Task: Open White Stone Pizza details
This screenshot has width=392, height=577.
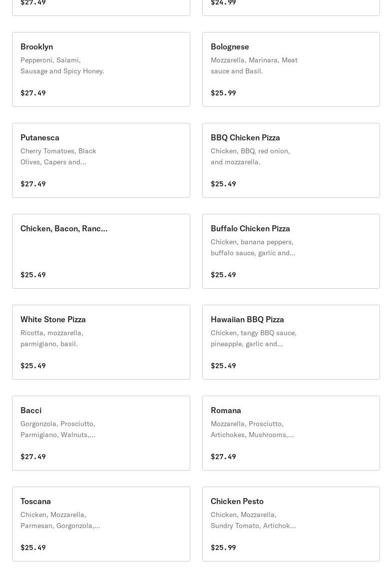Action: point(101,342)
